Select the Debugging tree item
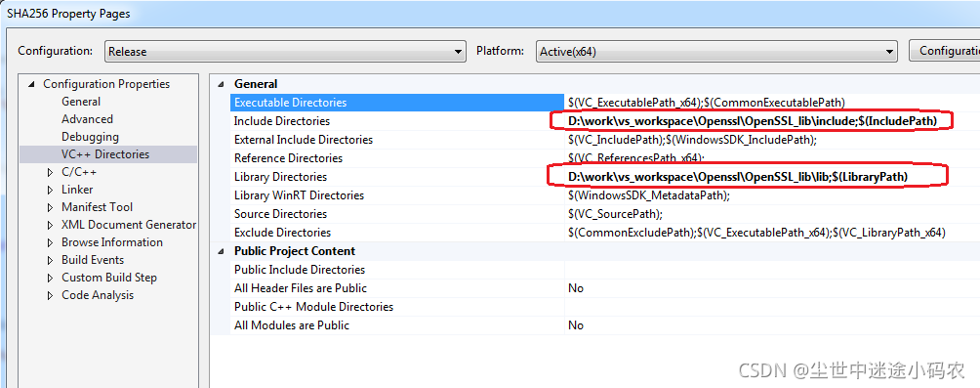This screenshot has height=388, width=980. point(90,137)
